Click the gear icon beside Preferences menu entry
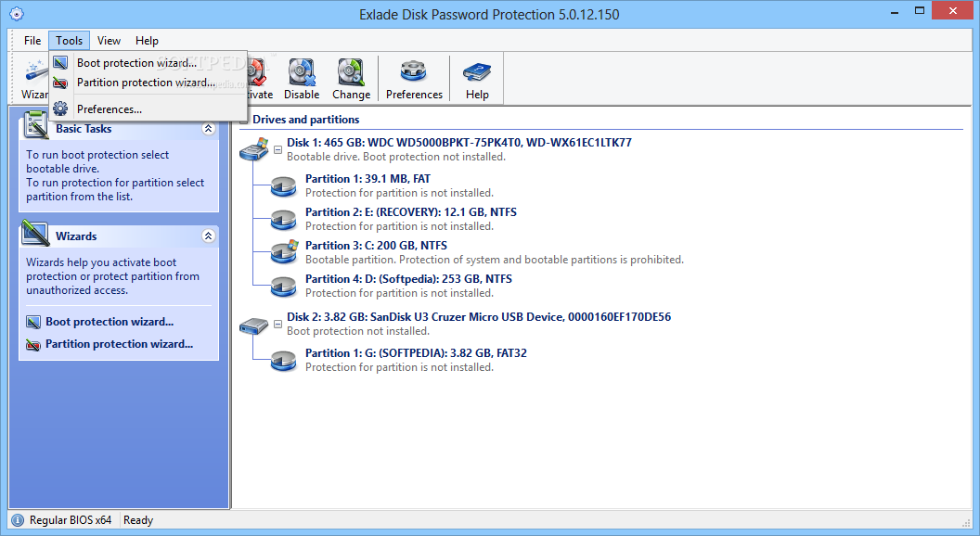Screen dimensions: 980x536 pyautogui.click(x=60, y=108)
